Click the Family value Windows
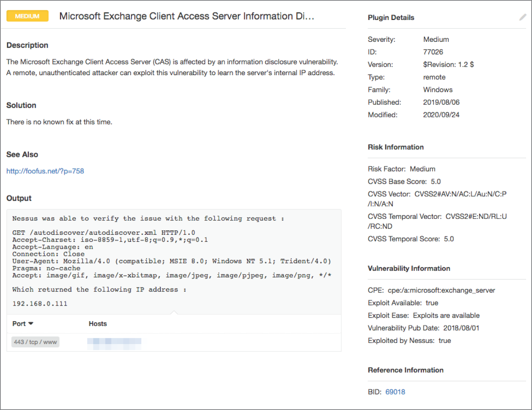The image size is (532, 410). point(438,90)
